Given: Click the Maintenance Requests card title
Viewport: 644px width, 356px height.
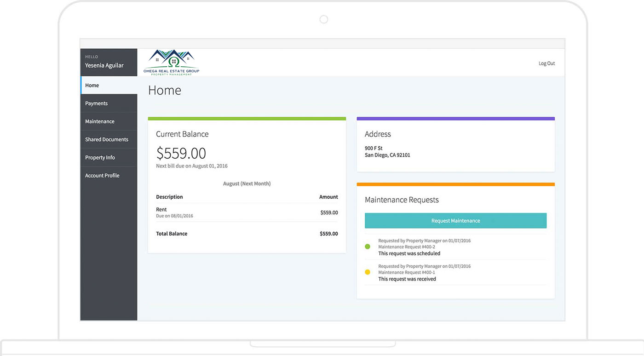Looking at the screenshot, I should pos(402,200).
